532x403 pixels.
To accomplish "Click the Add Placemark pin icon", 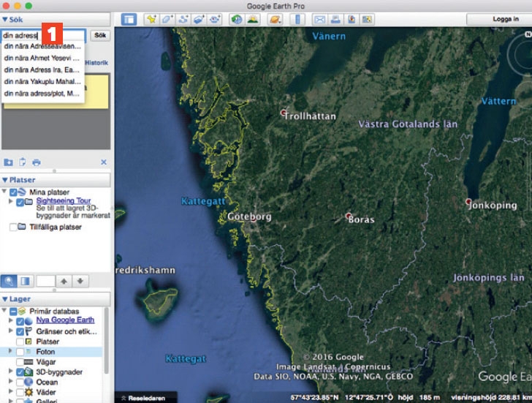I will click(151, 19).
